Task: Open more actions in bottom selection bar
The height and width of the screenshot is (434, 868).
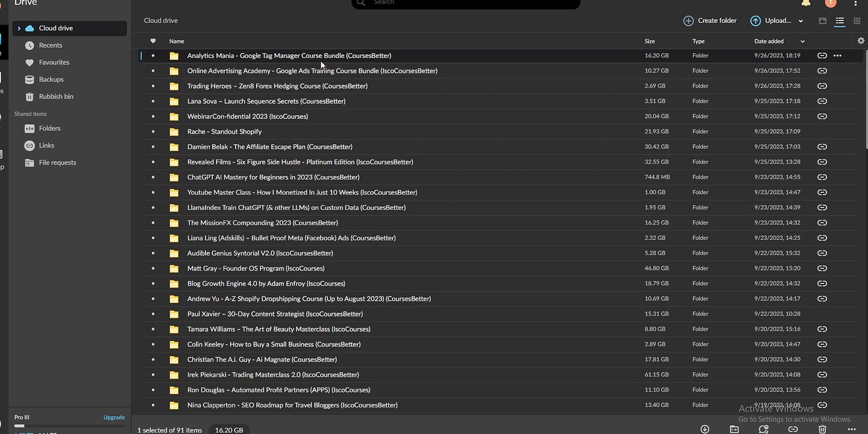Action: coord(852,429)
